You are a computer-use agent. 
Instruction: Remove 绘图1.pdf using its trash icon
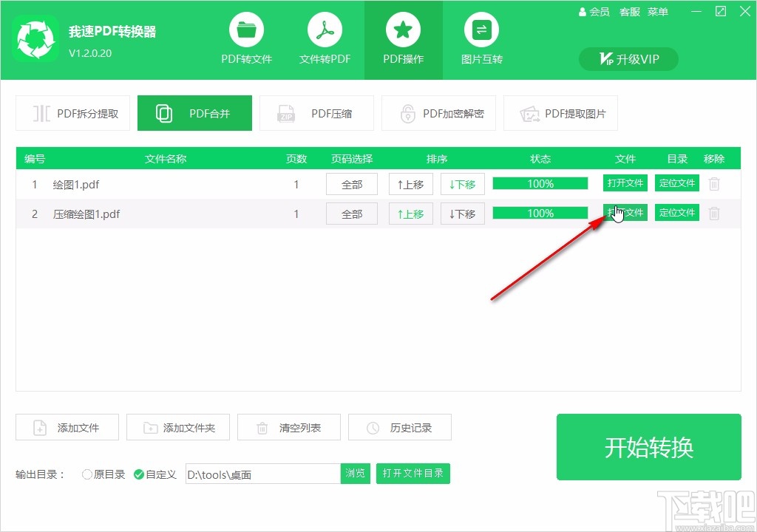[x=713, y=183]
